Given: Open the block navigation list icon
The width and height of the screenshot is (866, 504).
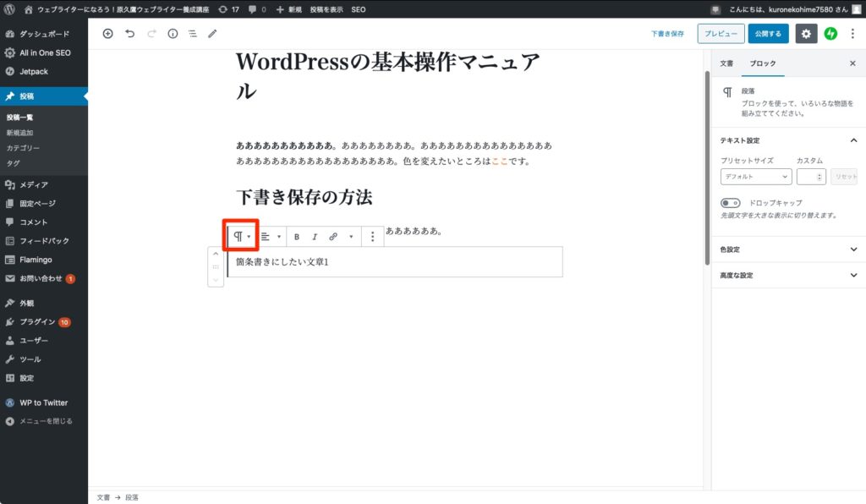Looking at the screenshot, I should pos(193,34).
